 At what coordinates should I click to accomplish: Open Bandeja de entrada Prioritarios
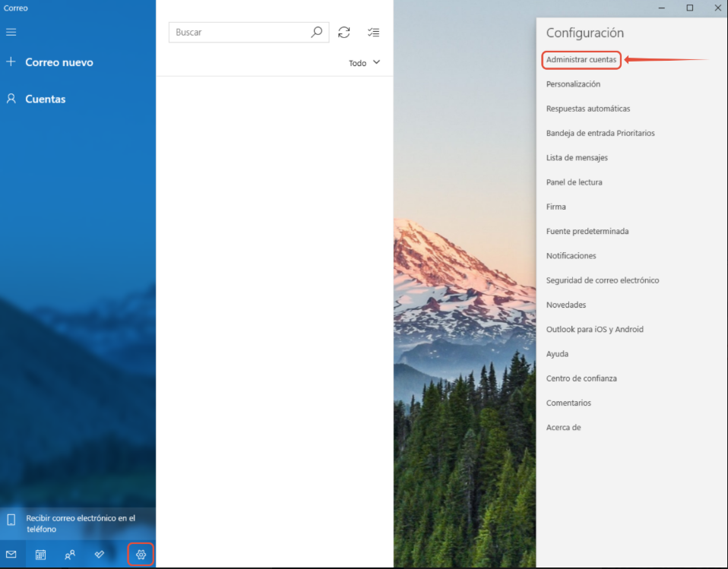600,133
